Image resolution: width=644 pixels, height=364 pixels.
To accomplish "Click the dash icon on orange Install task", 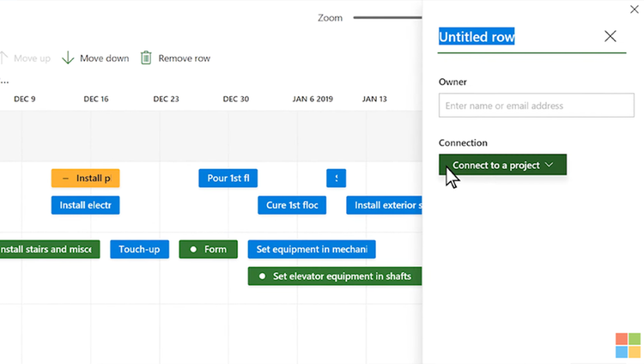I will [x=65, y=179].
